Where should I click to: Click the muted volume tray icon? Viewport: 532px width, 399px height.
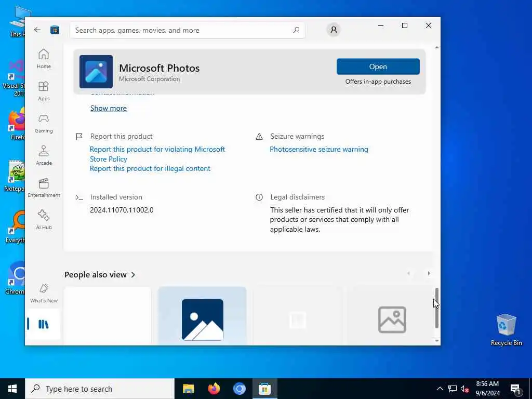(x=464, y=389)
